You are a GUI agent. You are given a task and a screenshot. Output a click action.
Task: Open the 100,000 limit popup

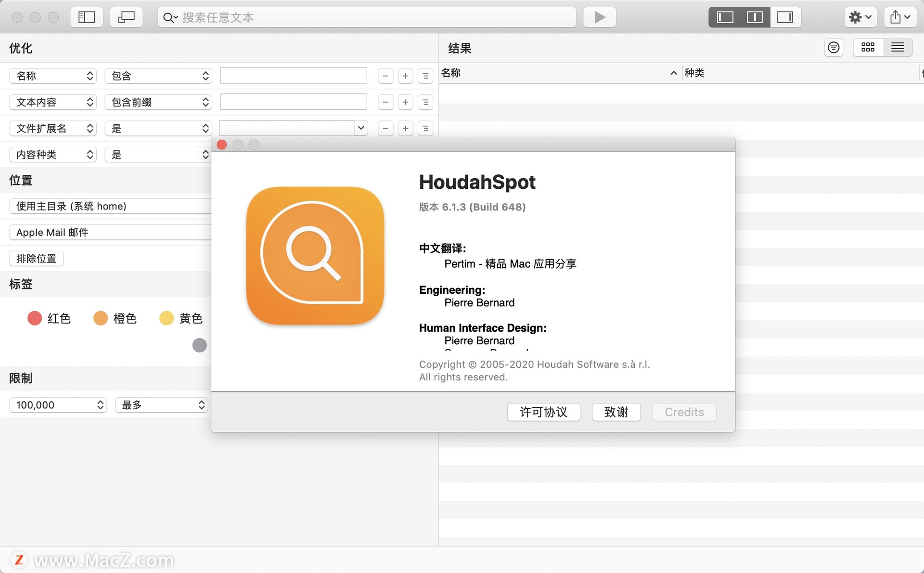pyautogui.click(x=58, y=405)
